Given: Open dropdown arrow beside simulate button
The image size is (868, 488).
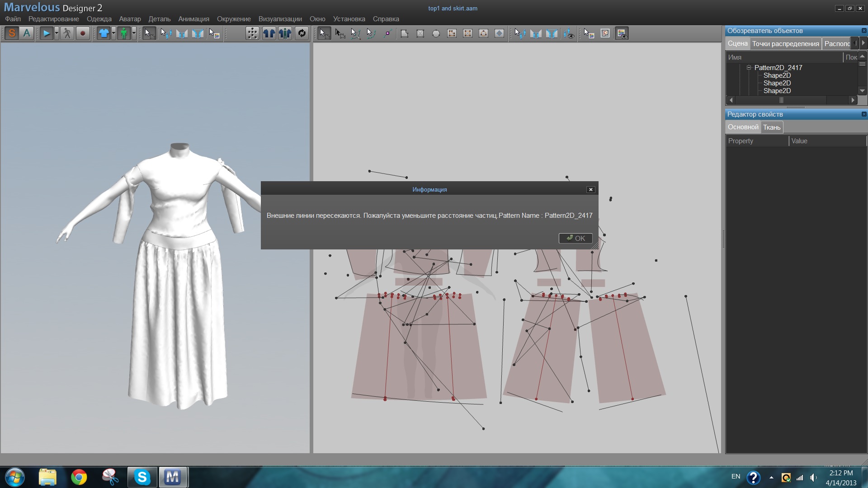Looking at the screenshot, I should [57, 33].
